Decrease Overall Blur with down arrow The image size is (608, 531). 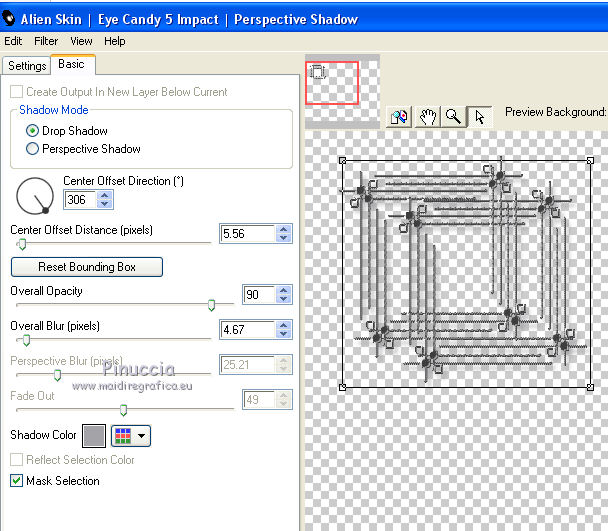tap(283, 334)
